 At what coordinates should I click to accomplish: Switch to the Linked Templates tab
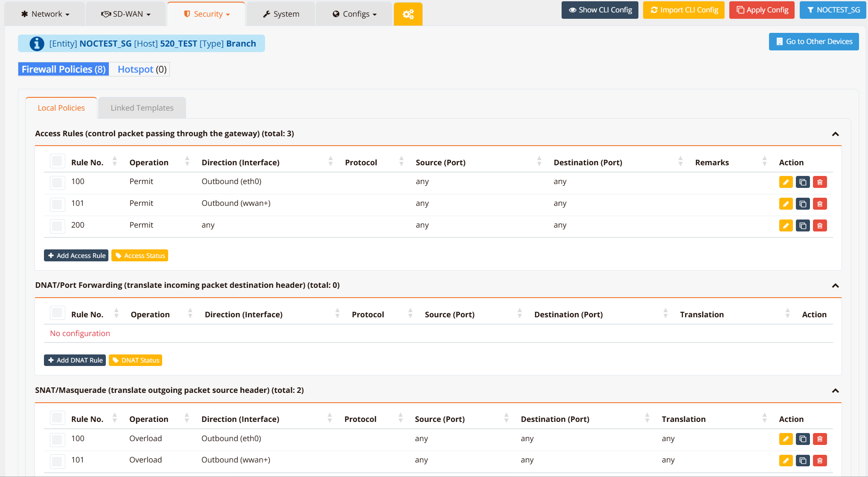tap(142, 108)
